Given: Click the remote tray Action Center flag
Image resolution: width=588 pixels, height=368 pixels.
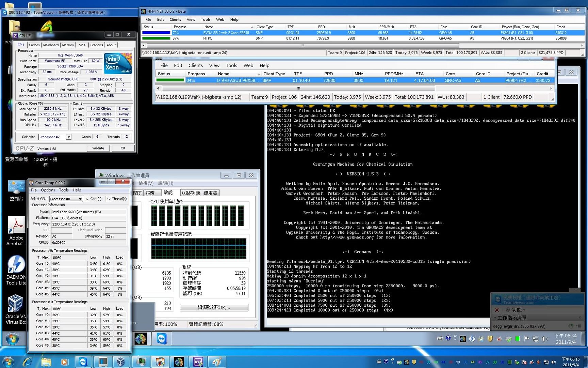Looking at the screenshot, I should [526, 339].
